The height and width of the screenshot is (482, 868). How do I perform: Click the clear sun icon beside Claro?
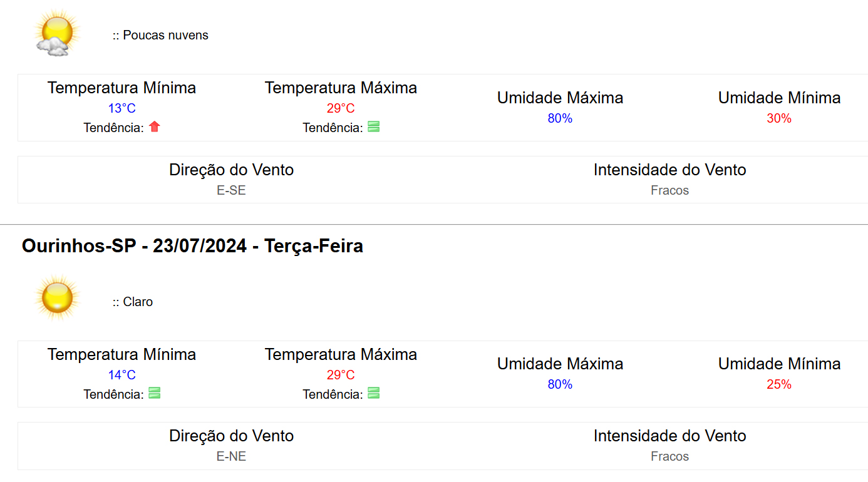pos(57,297)
